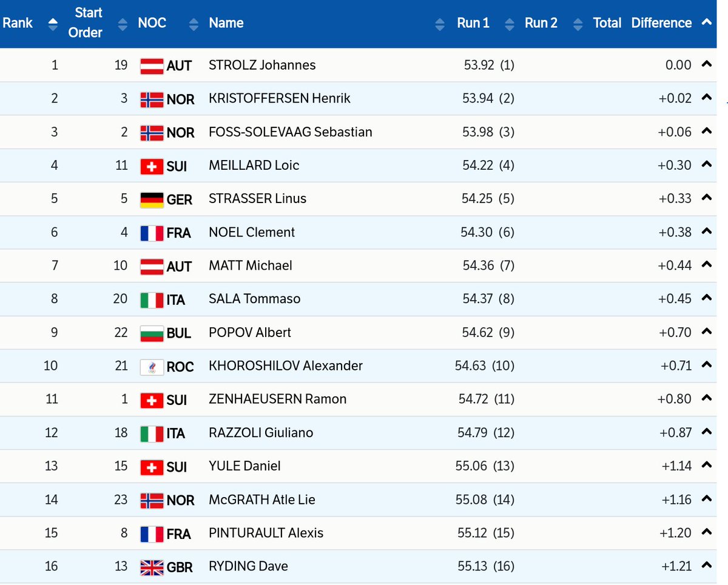Expand SALA Tommaso row chevron
This screenshot has height=585, width=728.
(x=706, y=298)
